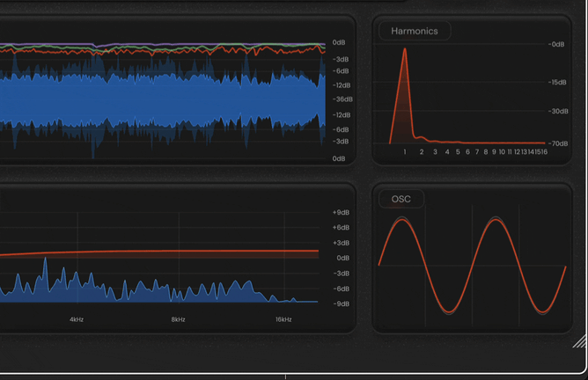Select harmonic number 2 on the Harmonics axis

click(422, 152)
